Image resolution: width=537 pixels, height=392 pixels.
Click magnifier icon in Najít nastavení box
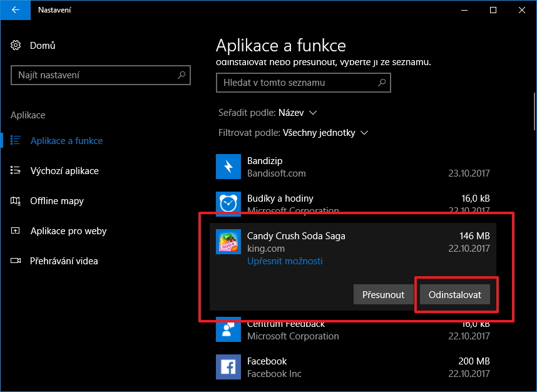coord(182,75)
